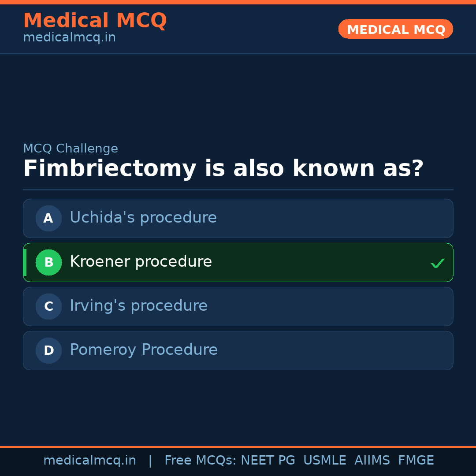
Task: Click the "Fimbriectomy is also known as?" question
Action: 223,169
